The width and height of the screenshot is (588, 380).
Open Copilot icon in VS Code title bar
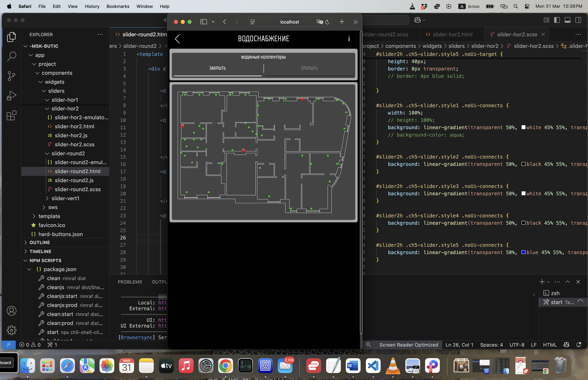418,20
